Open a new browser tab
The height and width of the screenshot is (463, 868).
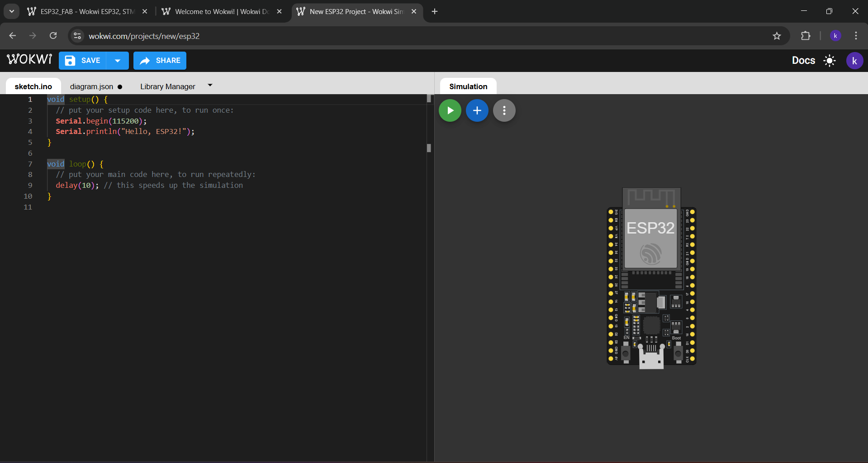pos(435,11)
